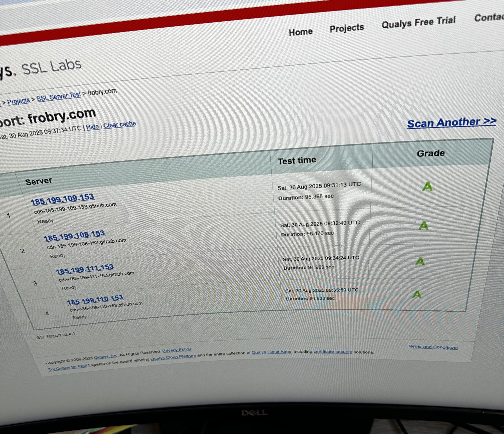The width and height of the screenshot is (504, 434).
Task: Open server 185.199.109.153 report
Action: [62, 200]
